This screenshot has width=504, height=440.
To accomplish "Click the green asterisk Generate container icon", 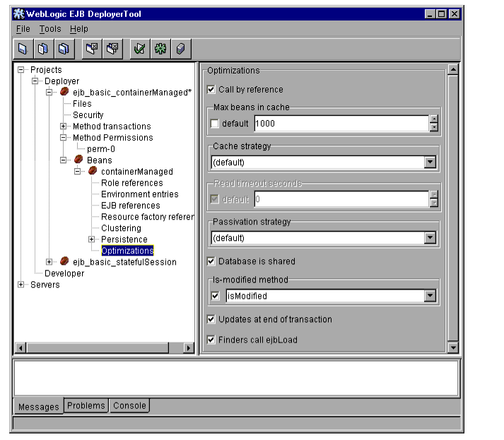I will coord(160,49).
